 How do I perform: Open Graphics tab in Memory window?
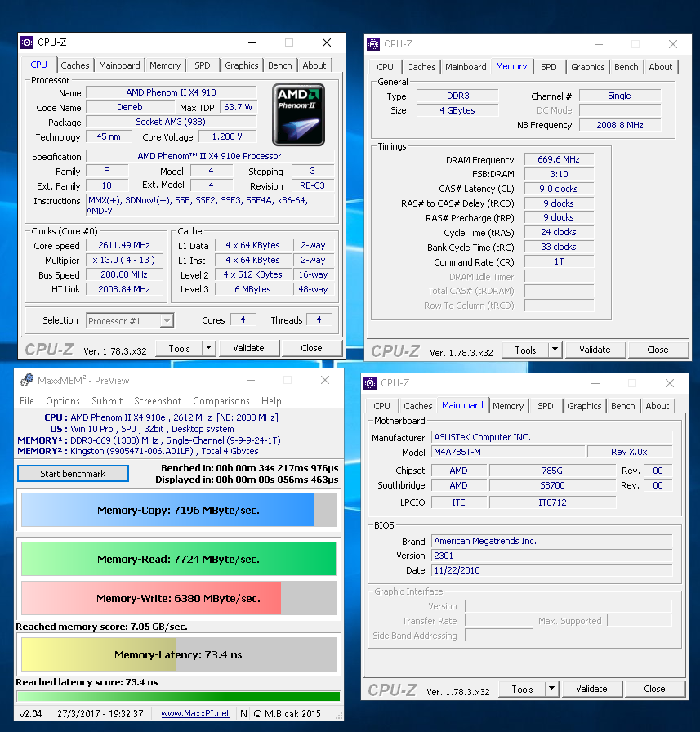588,67
